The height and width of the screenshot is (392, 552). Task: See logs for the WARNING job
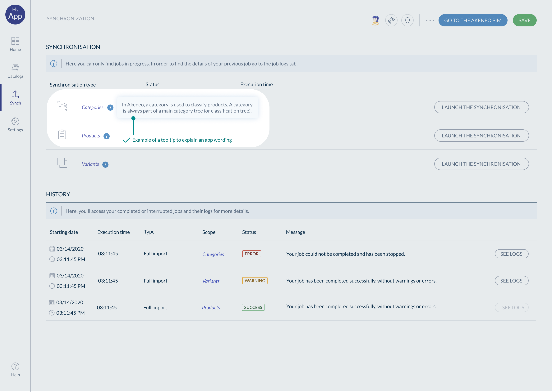coord(511,281)
